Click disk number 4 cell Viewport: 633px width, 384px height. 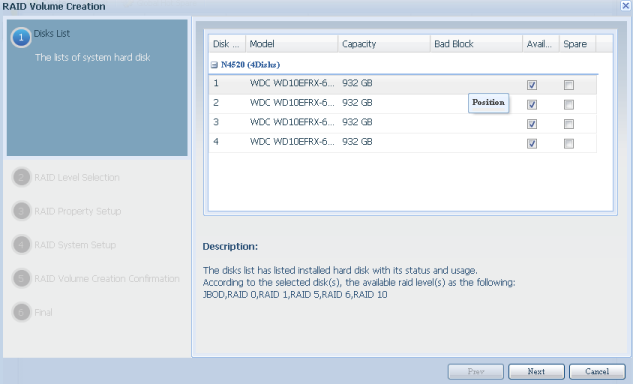(x=216, y=142)
